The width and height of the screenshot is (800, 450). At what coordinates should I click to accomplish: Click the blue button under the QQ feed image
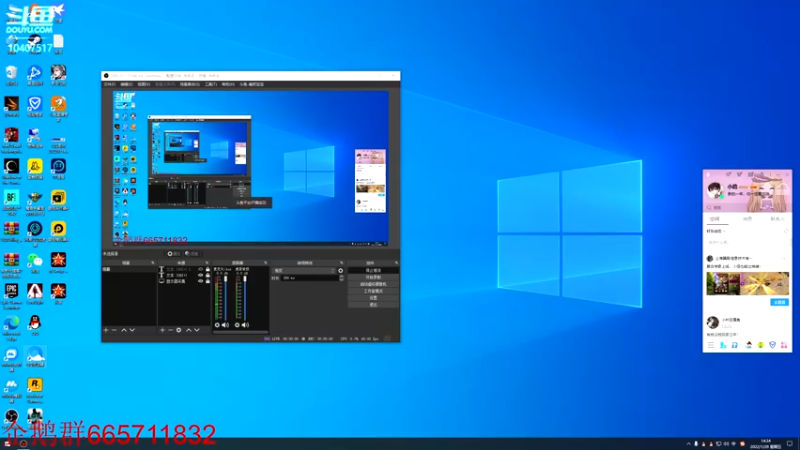tap(779, 303)
